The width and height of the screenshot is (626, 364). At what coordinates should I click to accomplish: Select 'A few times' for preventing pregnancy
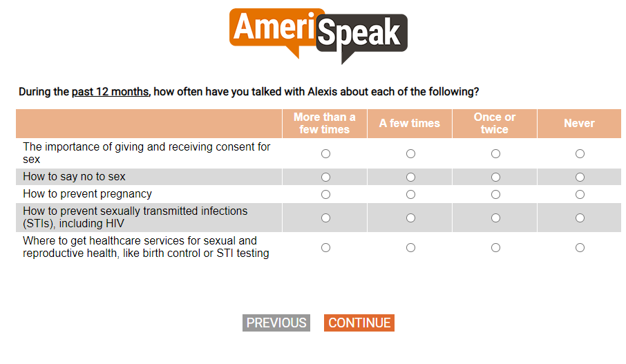pos(411,194)
